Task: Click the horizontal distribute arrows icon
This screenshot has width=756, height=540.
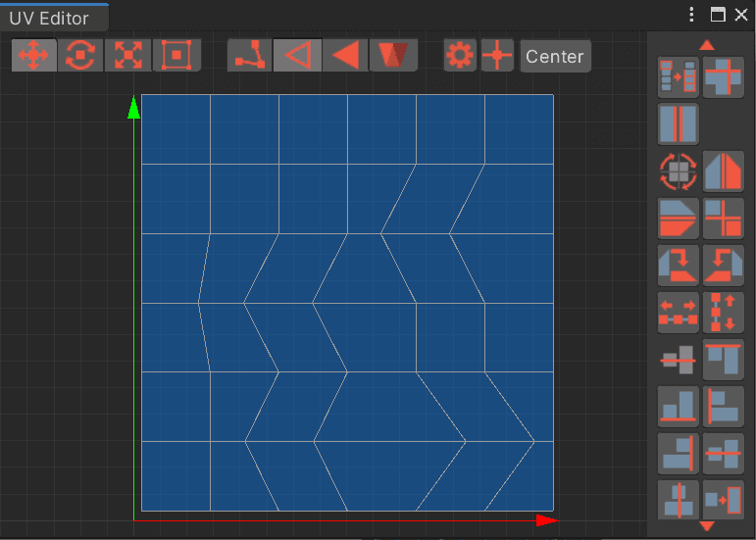Action: [678, 313]
